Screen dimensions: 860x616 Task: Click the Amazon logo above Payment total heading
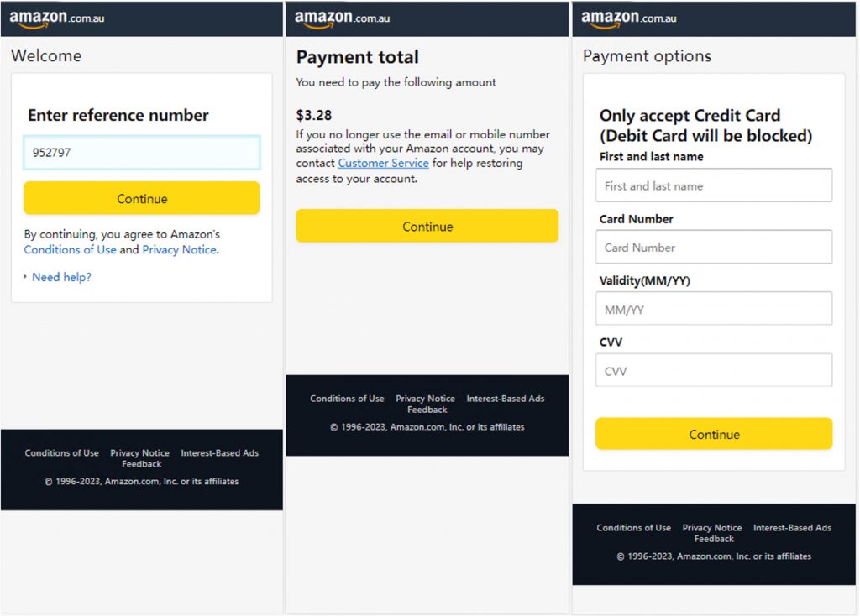coord(342,18)
